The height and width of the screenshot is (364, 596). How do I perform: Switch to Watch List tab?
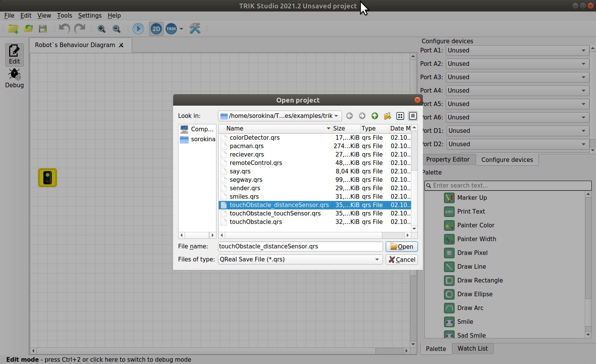[473, 349]
